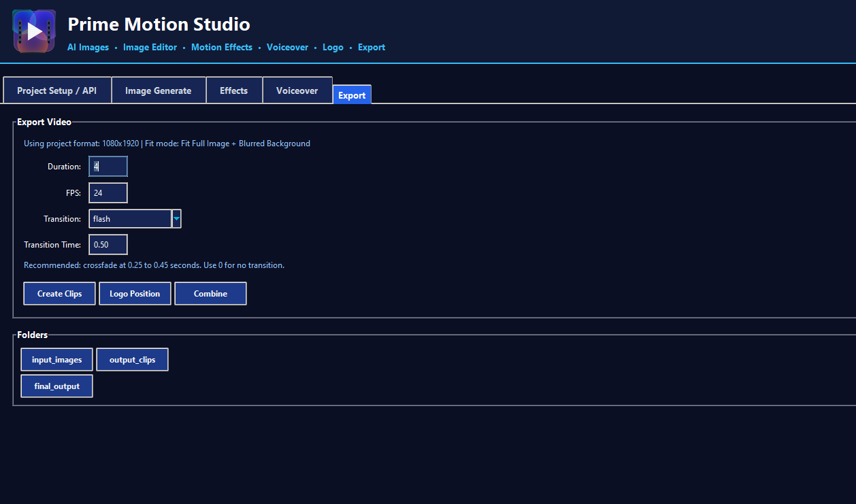Click the Export Video group label
Image resolution: width=856 pixels, height=504 pixels.
[x=44, y=122]
